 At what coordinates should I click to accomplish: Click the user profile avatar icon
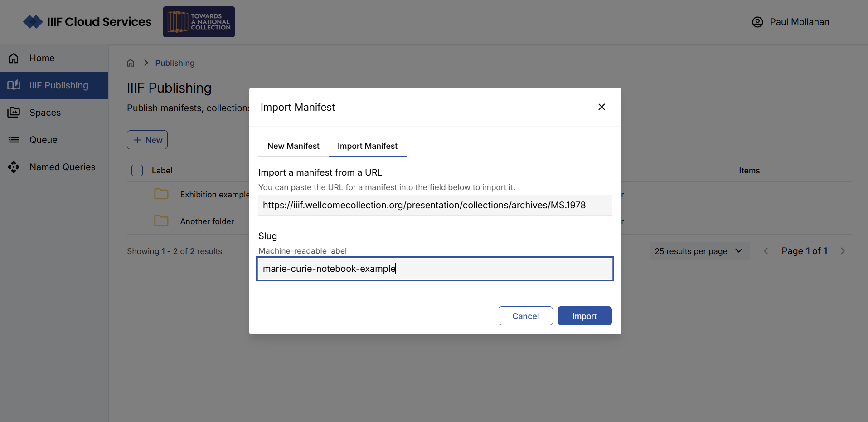[x=757, y=22]
